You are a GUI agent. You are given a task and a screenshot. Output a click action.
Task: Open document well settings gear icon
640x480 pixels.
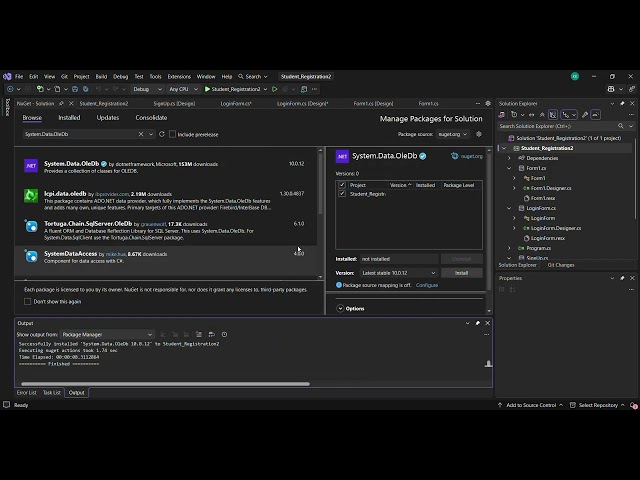click(488, 103)
